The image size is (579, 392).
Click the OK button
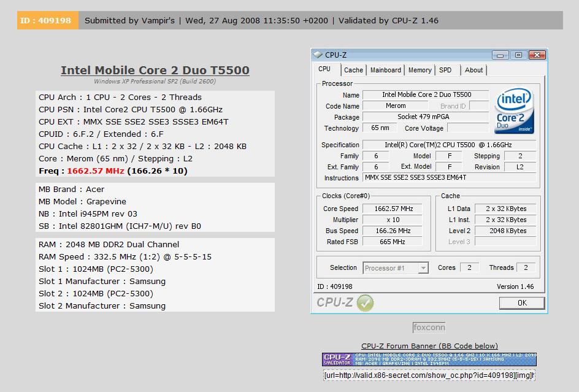click(522, 303)
